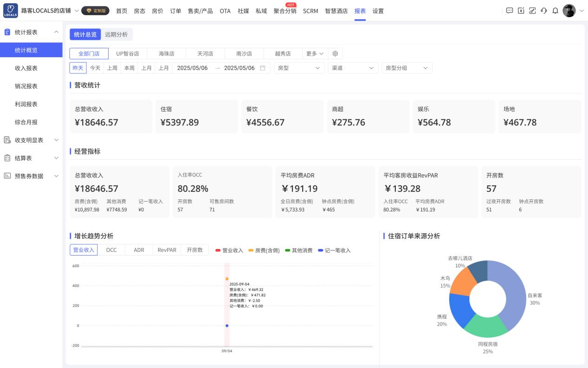Select the 今天 date filter
Image resolution: width=588 pixels, height=368 pixels.
(x=95, y=68)
